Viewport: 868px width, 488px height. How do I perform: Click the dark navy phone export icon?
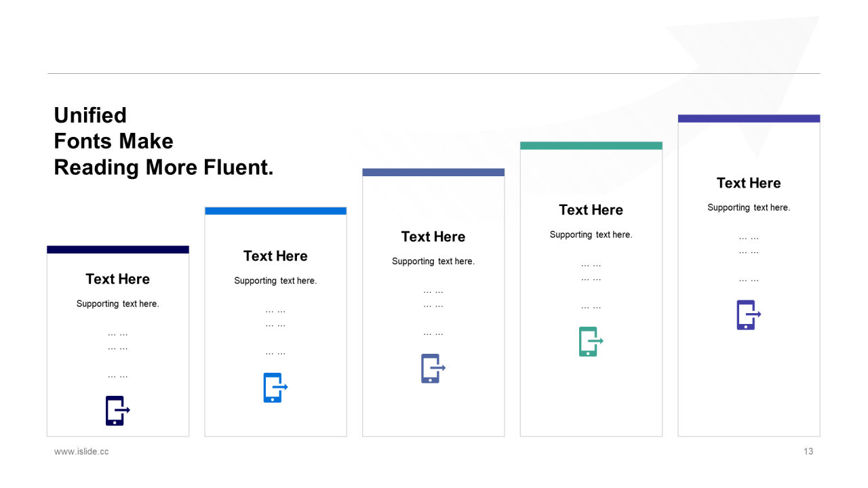117,411
